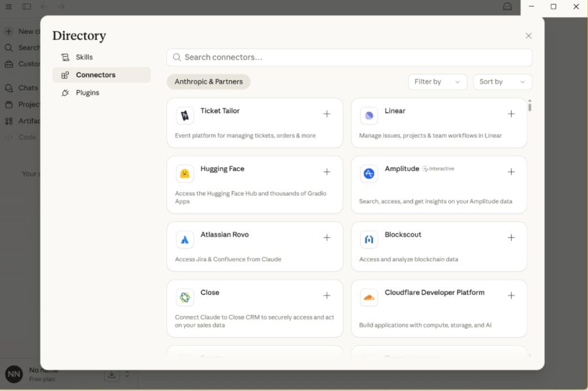Viewport: 588px width, 391px height.
Task: Click the Ticket Tailor logo icon
Action: [185, 116]
